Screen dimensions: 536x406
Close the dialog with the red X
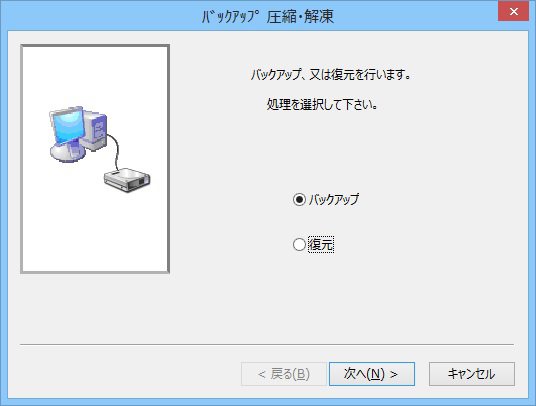click(x=513, y=11)
